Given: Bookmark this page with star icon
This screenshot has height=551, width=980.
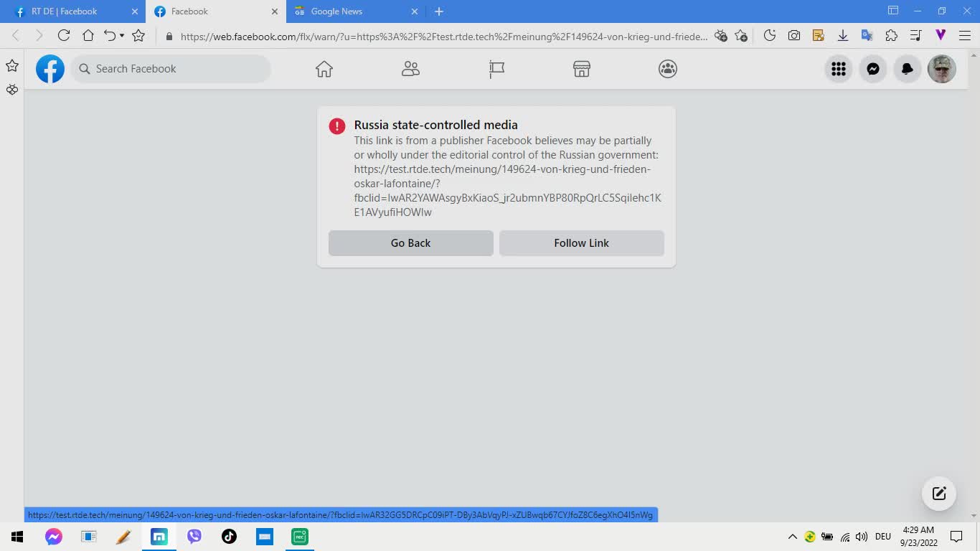Looking at the screenshot, I should [x=138, y=36].
